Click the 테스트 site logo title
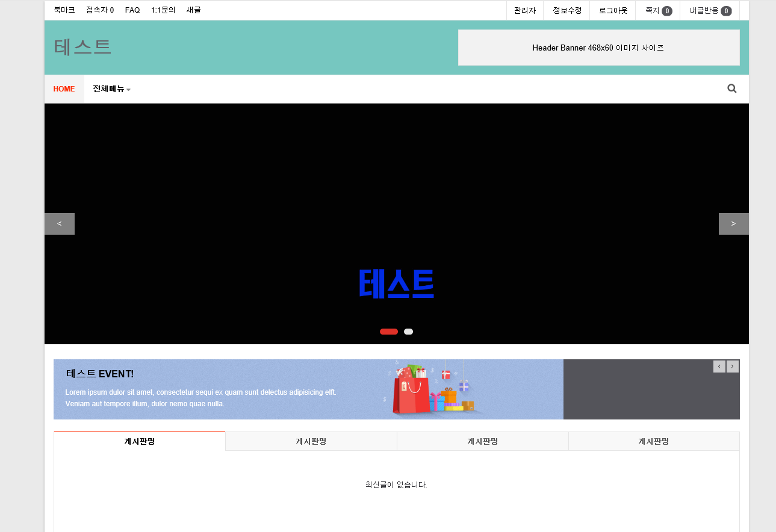The image size is (776, 532). coord(82,46)
